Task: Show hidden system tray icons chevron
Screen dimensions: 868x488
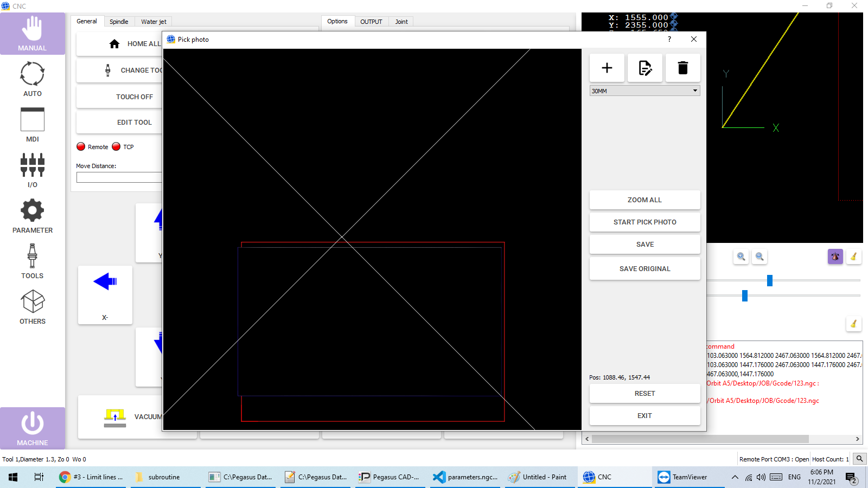Action: (x=735, y=477)
